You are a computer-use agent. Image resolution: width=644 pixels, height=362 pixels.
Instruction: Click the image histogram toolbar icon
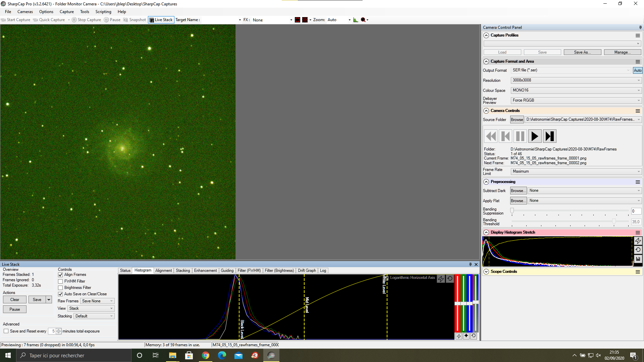coord(356,20)
